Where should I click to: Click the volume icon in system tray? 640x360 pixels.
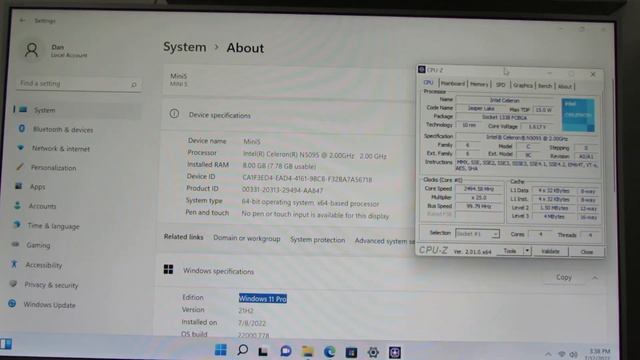(573, 355)
